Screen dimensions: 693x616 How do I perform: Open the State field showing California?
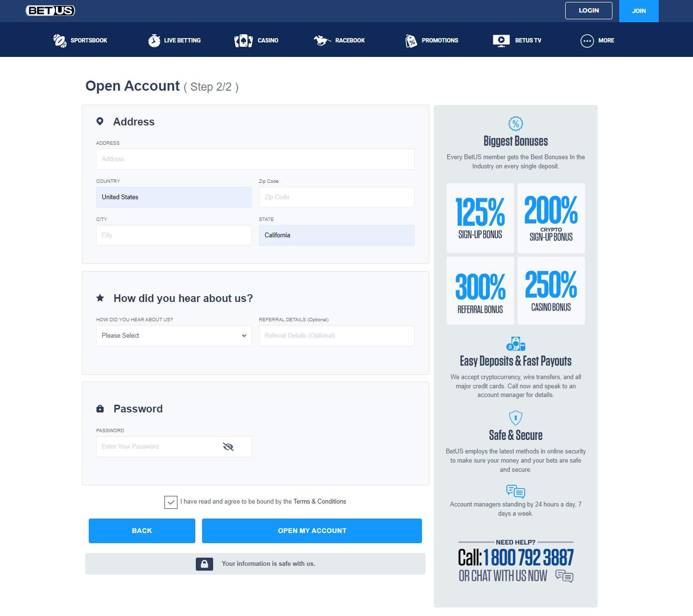[337, 235]
